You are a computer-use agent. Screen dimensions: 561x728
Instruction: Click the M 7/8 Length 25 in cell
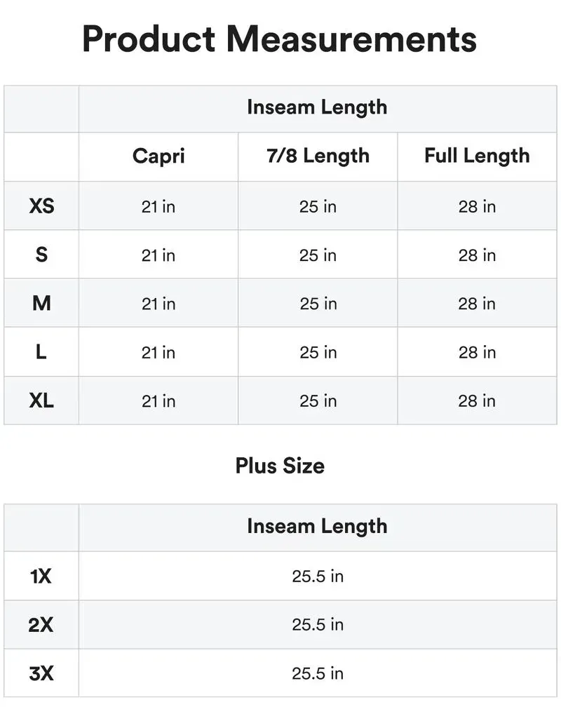pyautogui.click(x=318, y=304)
